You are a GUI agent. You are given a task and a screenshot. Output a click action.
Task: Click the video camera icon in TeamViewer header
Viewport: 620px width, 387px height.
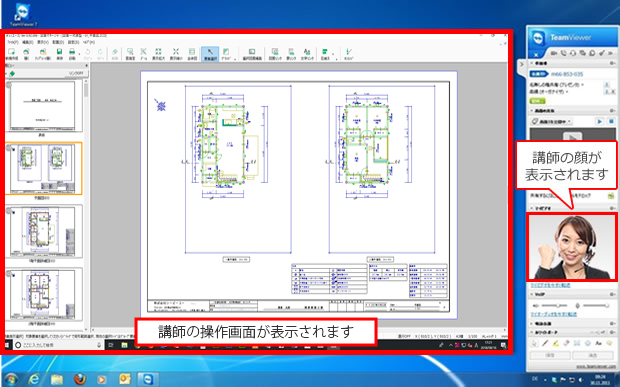point(554,53)
